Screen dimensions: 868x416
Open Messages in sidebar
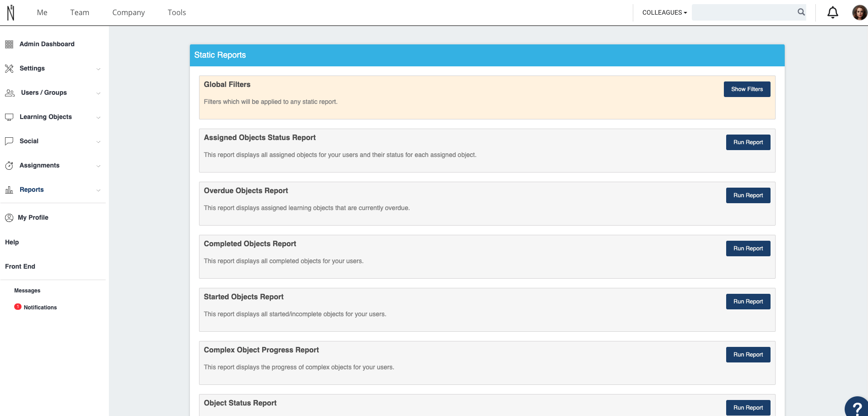click(x=27, y=291)
